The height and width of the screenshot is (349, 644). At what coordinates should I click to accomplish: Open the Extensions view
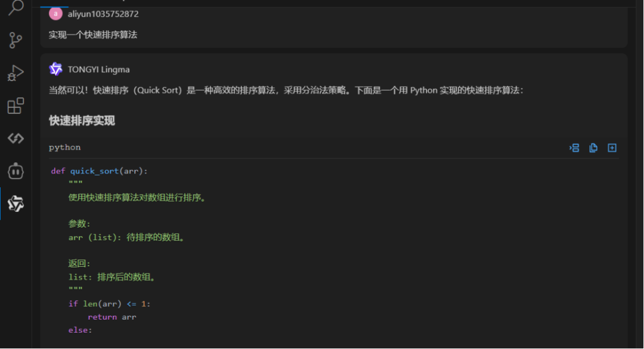coord(16,106)
